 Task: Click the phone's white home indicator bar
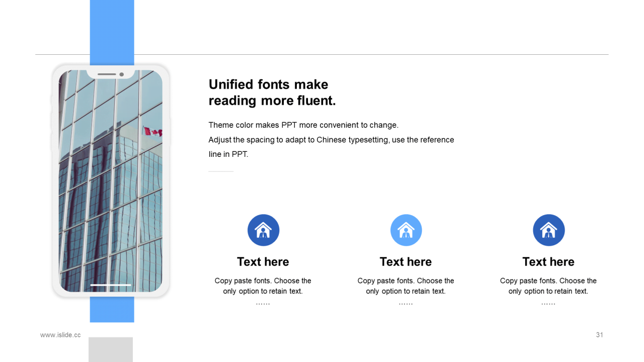[111, 285]
